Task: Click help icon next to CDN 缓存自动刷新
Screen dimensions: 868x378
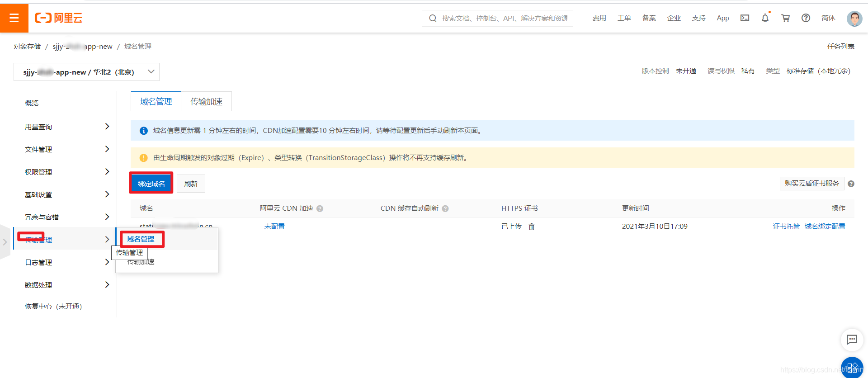Action: click(445, 208)
